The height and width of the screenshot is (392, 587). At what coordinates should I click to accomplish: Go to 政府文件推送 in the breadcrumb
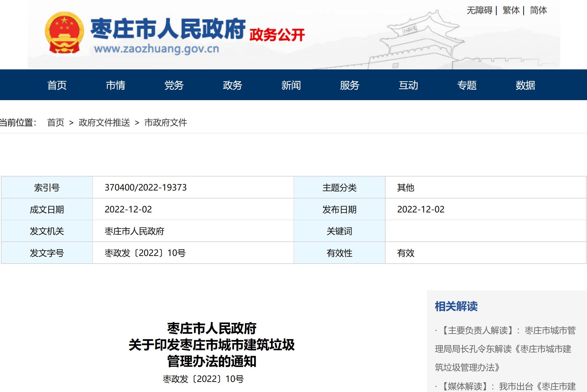tap(104, 123)
